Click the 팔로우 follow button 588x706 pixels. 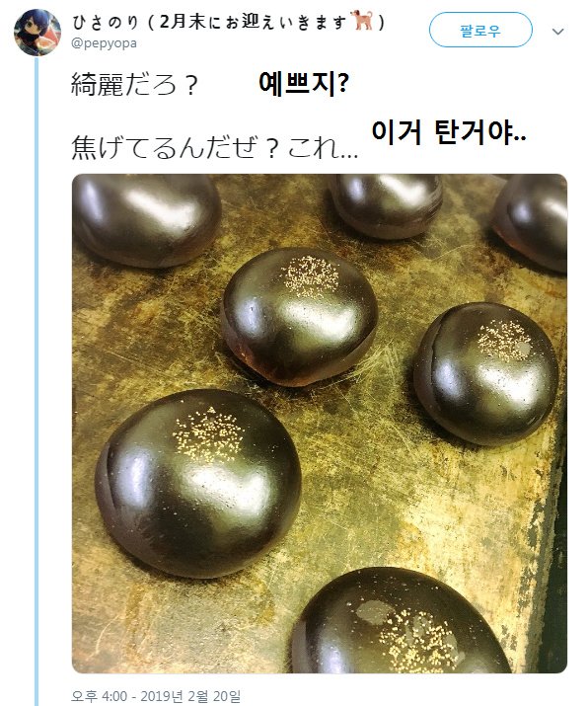coord(480,31)
